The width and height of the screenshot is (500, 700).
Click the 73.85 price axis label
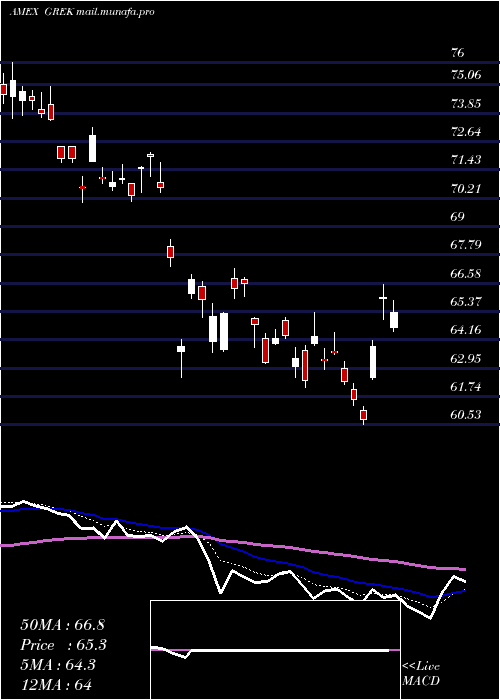click(x=466, y=104)
